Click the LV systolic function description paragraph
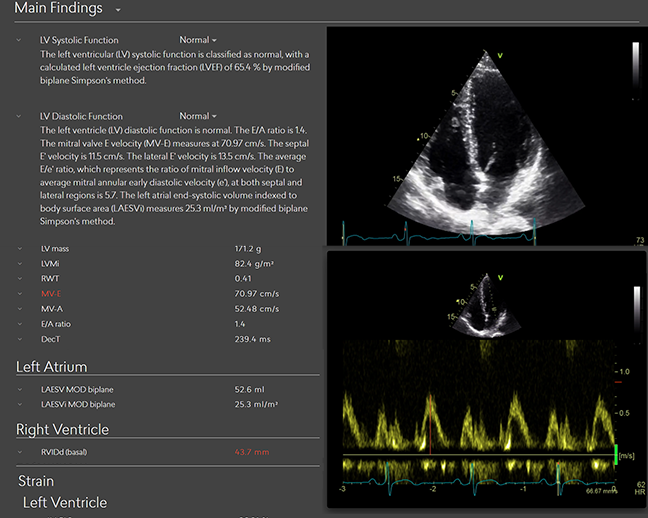The image size is (648, 518). coord(175,67)
